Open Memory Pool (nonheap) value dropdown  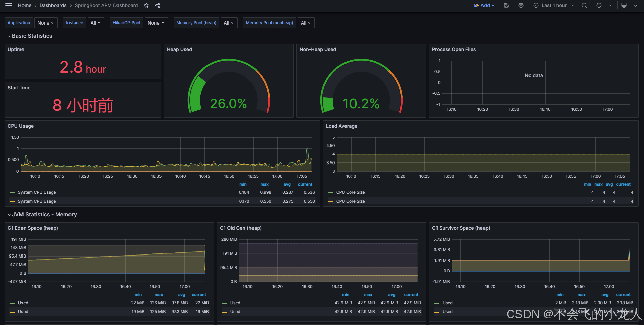[x=306, y=23]
